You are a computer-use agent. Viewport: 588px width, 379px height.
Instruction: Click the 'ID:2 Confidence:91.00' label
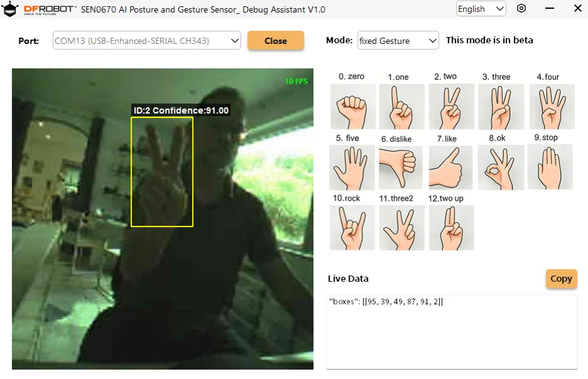pos(181,110)
